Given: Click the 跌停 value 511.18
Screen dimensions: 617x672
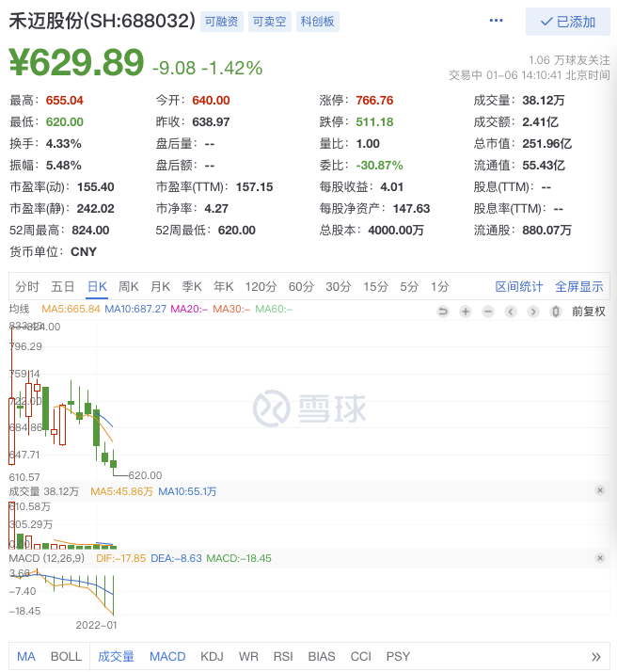Looking at the screenshot, I should 374,122.
